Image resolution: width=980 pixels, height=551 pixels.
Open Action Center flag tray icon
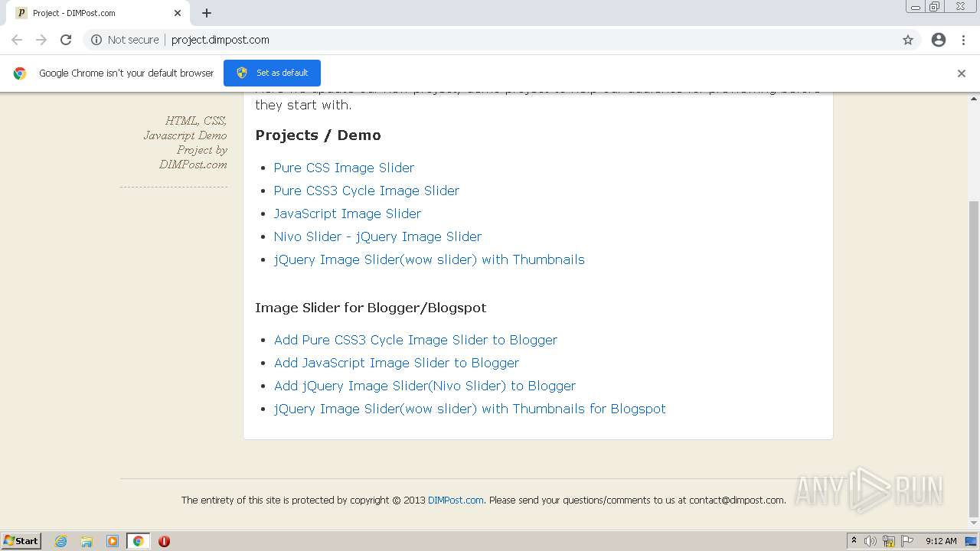[x=907, y=541]
